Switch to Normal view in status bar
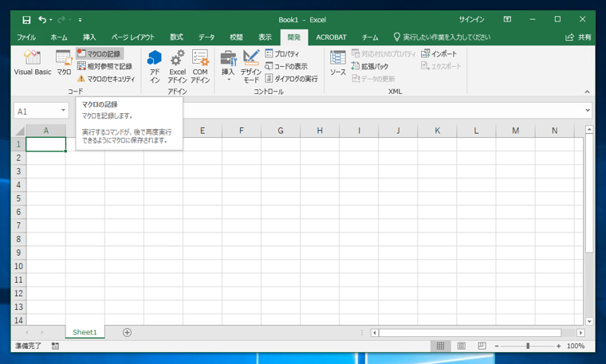Screen dimensions: 606x364 coord(440,346)
